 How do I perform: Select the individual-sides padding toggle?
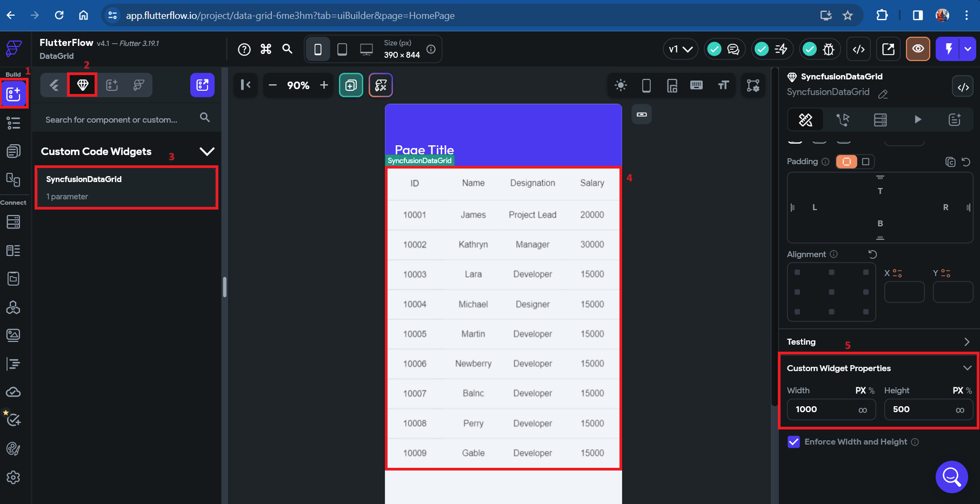pyautogui.click(x=865, y=162)
